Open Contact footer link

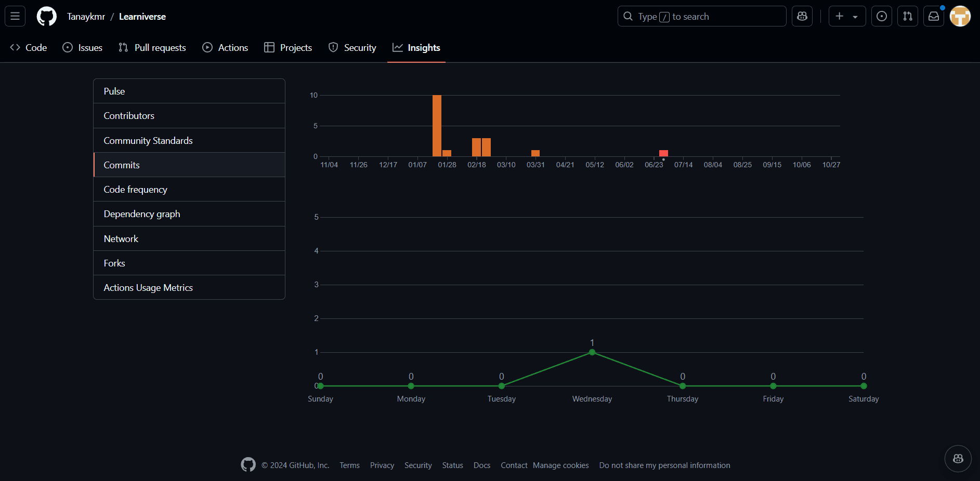514,465
